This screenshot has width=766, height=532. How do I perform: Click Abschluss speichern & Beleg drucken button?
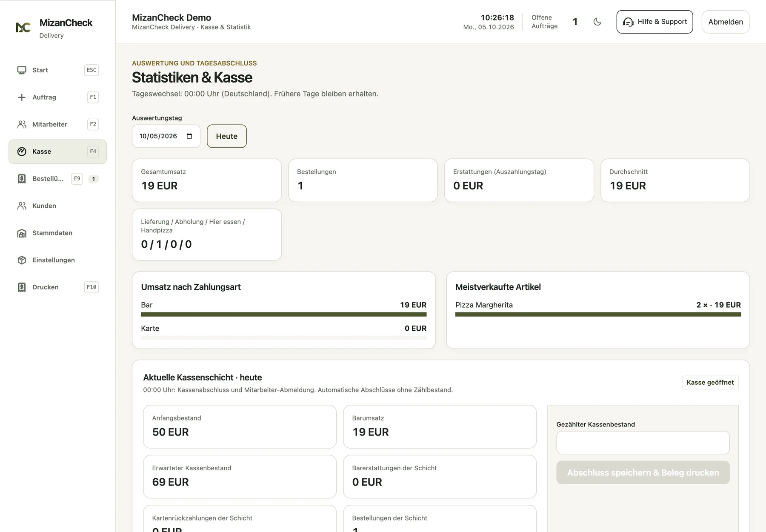pos(643,472)
